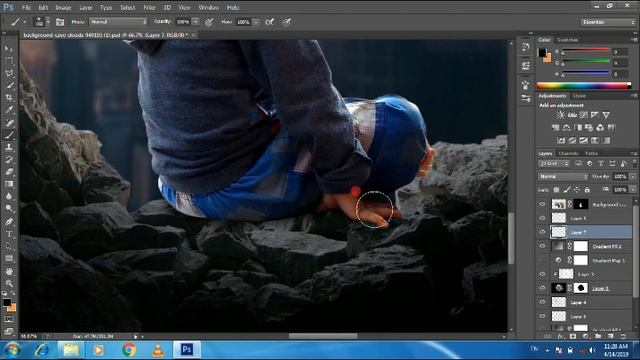Open the Brush Preset picker dropdown
Screen dimensions: 640x360
pyautogui.click(x=48, y=22)
